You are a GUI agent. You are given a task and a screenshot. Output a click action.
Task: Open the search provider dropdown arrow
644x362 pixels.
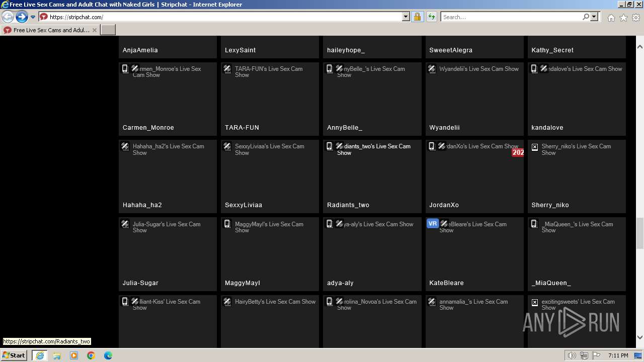click(594, 17)
